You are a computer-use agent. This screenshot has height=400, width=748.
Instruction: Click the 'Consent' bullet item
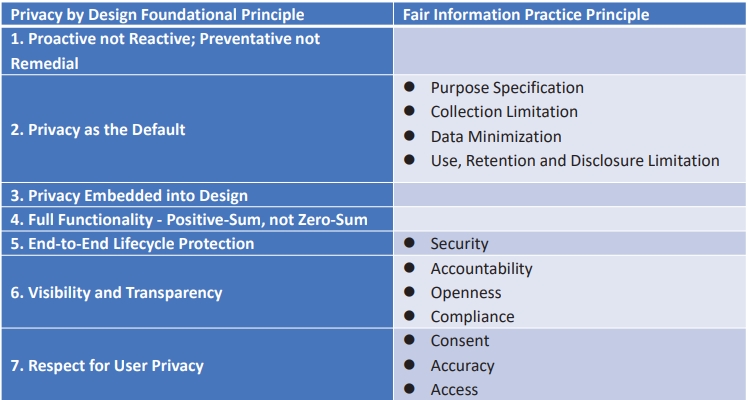[460, 341]
